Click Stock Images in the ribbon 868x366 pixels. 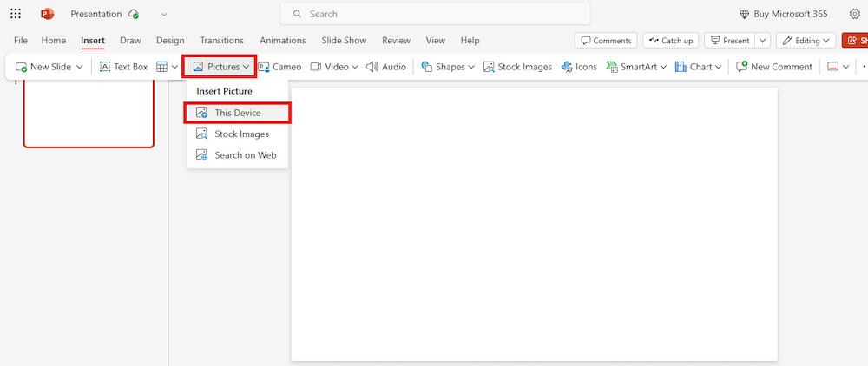517,67
